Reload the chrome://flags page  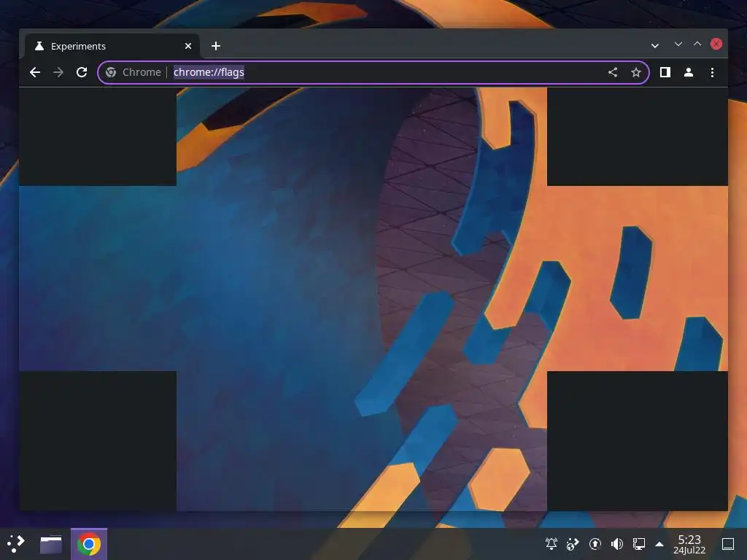point(82,72)
